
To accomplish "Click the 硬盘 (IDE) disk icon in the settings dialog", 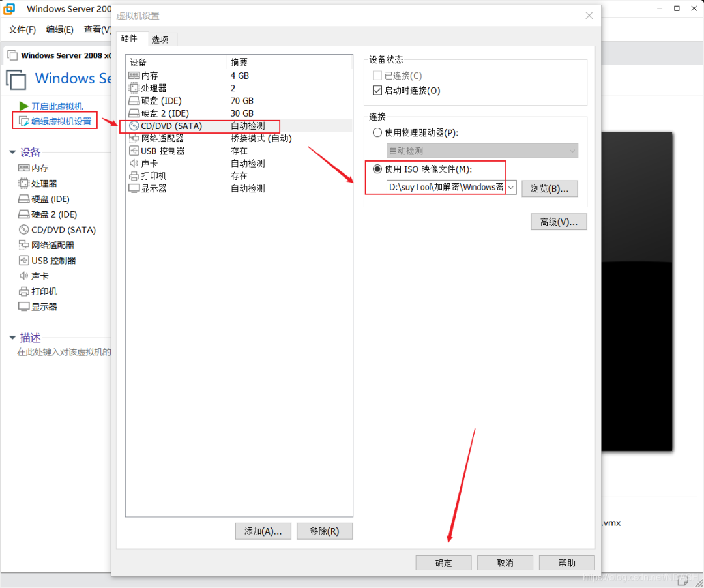I will (134, 100).
